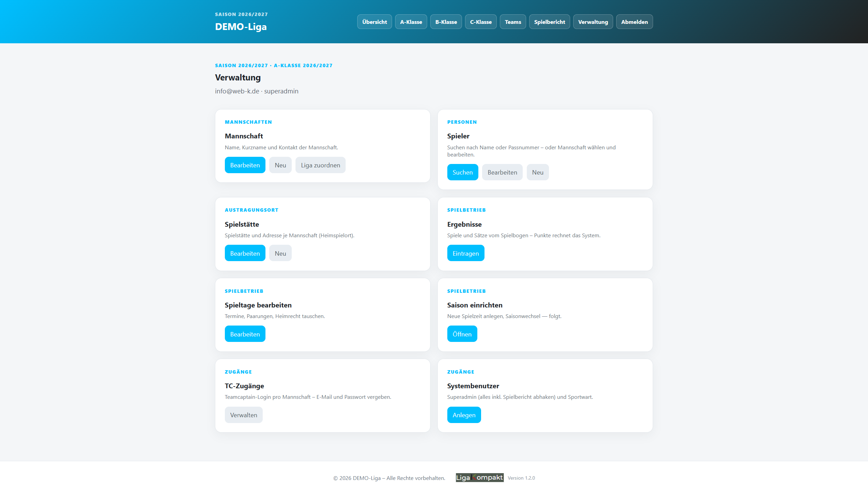Click the Systembenutzer card heading
Screen dimensions: 868x497
click(x=473, y=386)
